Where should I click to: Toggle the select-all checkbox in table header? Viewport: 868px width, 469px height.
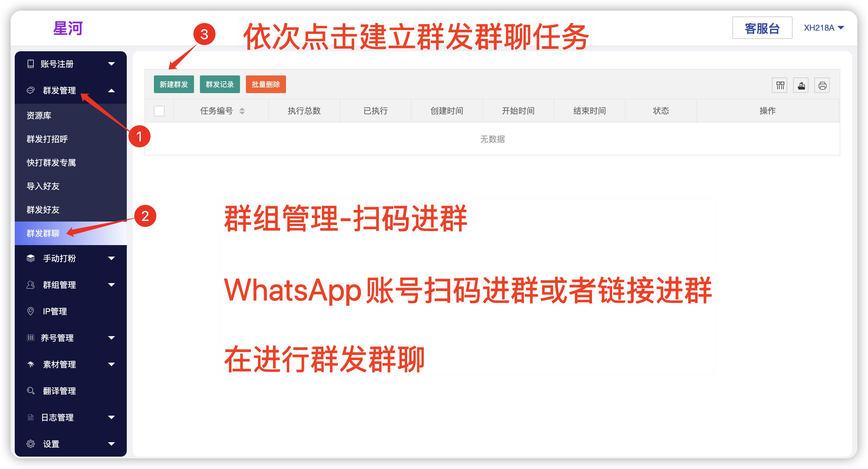tap(159, 111)
